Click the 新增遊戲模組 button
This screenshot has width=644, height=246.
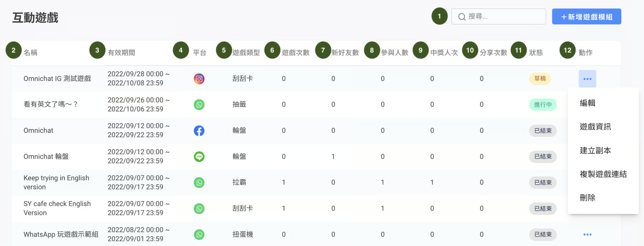click(586, 17)
